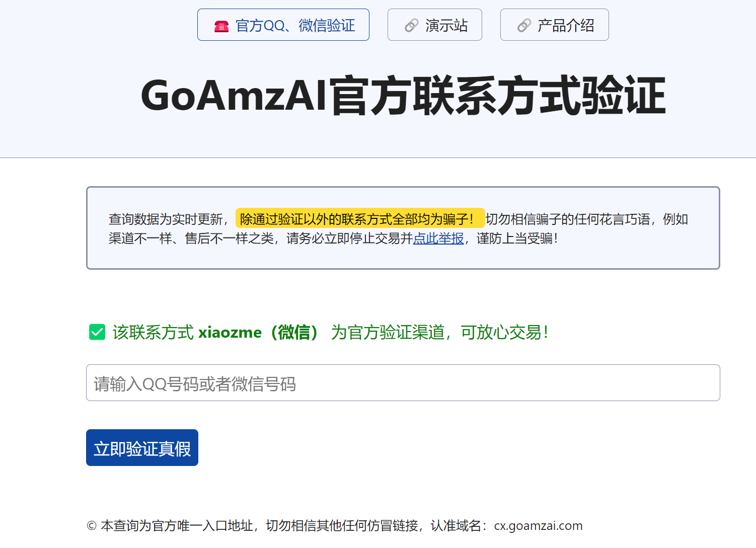Viewport: 756px width, 548px height.
Task: Follow the 点此举报 report link
Action: click(x=438, y=238)
